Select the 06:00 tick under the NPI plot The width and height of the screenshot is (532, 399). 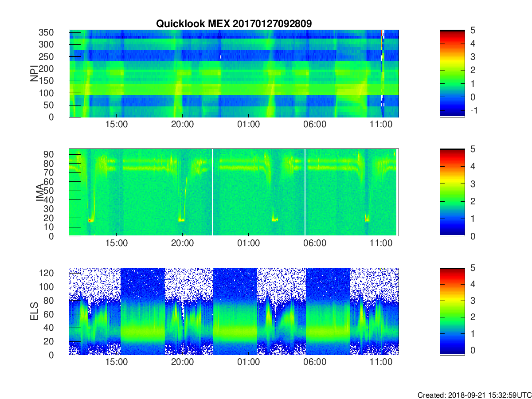(x=314, y=125)
